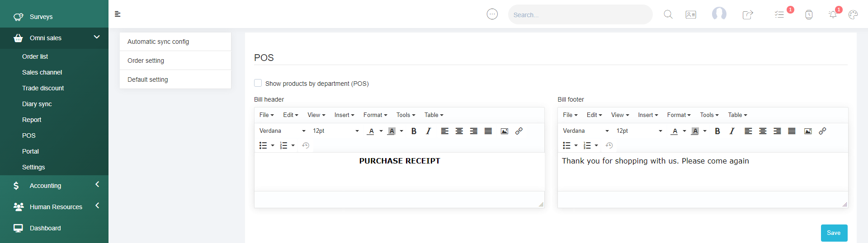This screenshot has width=868, height=243.
Task: Open 12pt font size dropdown in Bill footer
Action: [x=639, y=131]
